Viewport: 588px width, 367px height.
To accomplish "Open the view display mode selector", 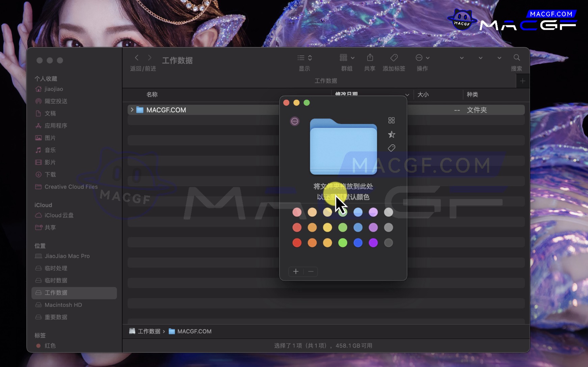I will pyautogui.click(x=304, y=58).
